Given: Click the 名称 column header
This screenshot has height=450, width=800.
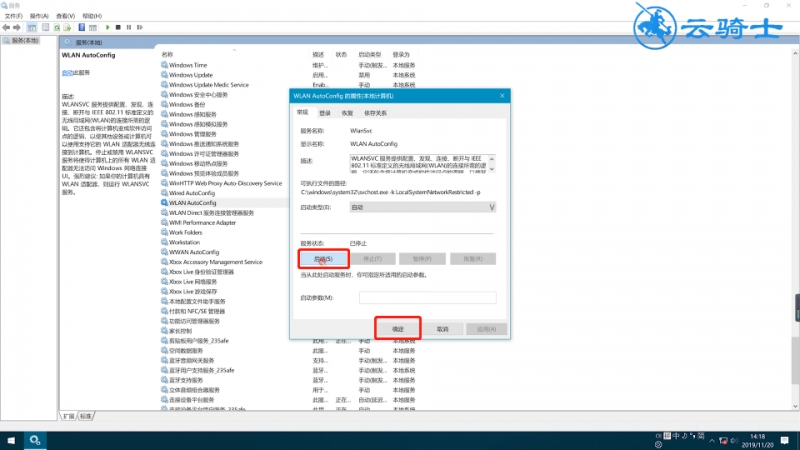Looking at the screenshot, I should pos(167,54).
